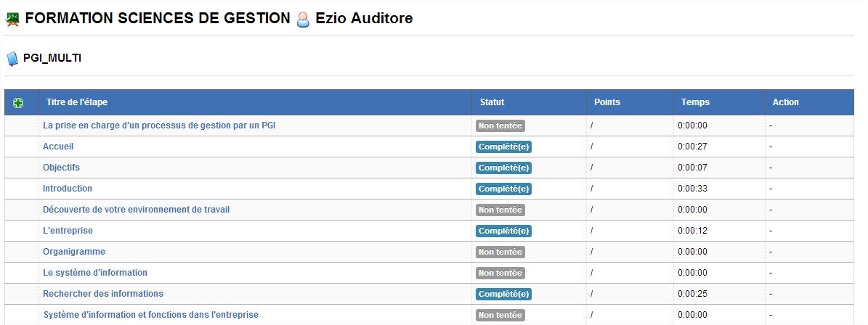Open the Organigramme step
Screen dimensions: 868x325
click(x=74, y=252)
